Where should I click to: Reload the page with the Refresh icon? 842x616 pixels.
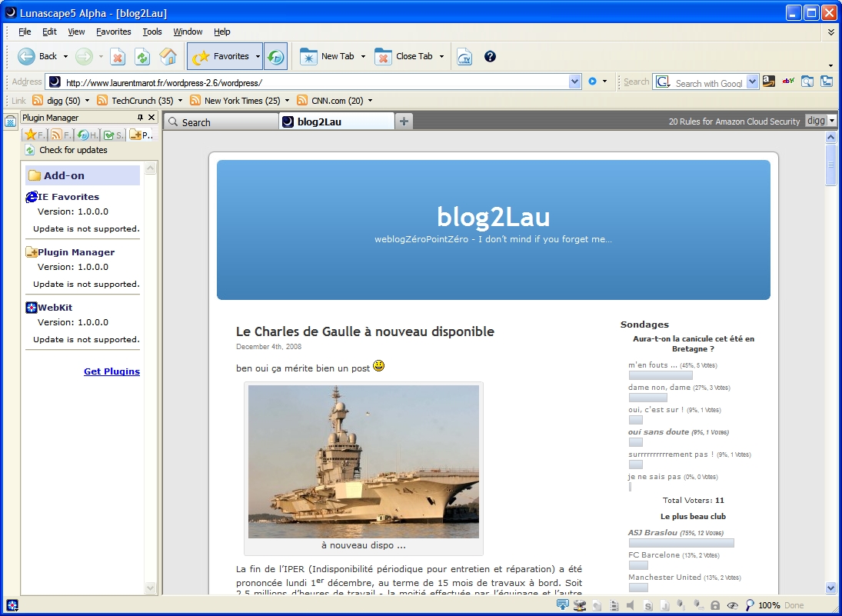point(142,56)
